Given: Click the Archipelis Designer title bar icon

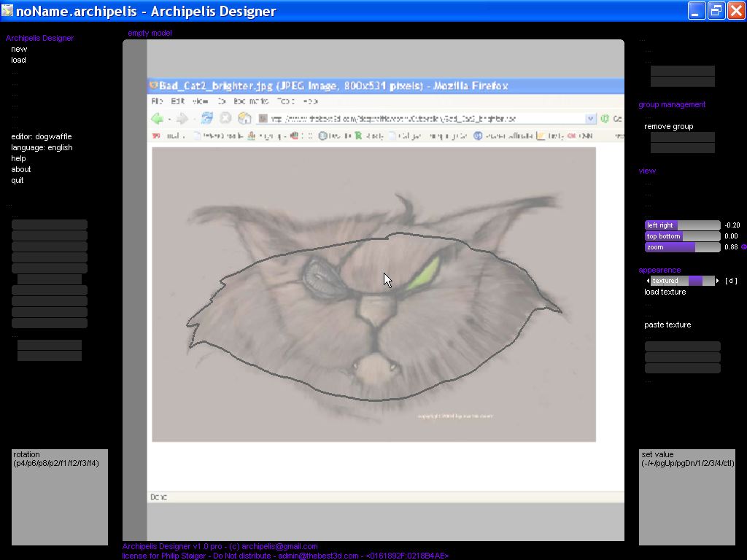Looking at the screenshot, I should [7, 11].
